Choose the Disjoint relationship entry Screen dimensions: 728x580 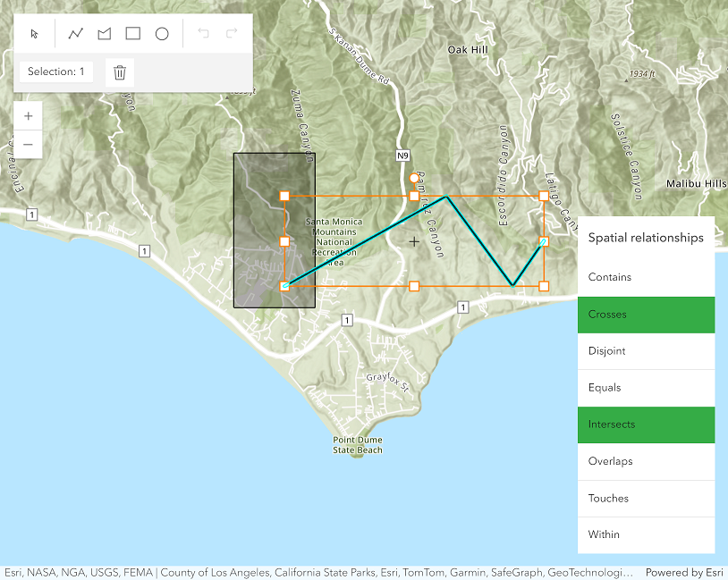(x=646, y=351)
